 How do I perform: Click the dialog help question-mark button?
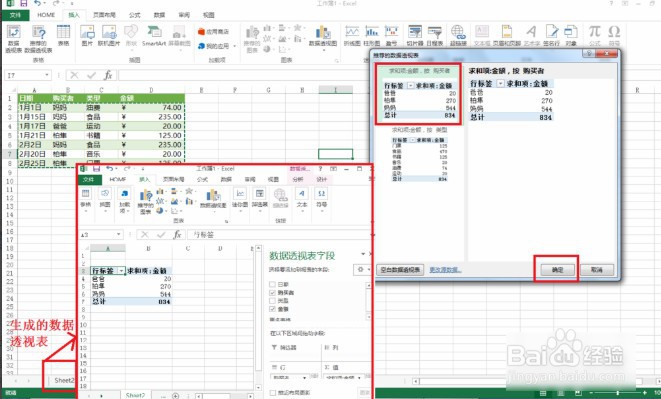pos(589,54)
